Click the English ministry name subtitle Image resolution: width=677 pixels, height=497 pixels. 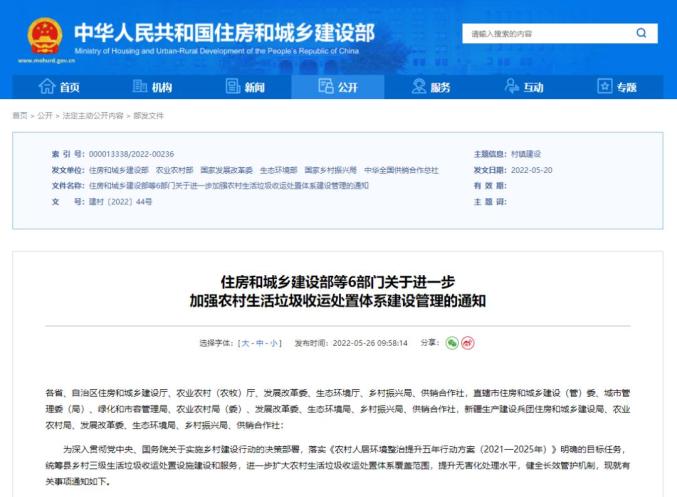point(217,51)
